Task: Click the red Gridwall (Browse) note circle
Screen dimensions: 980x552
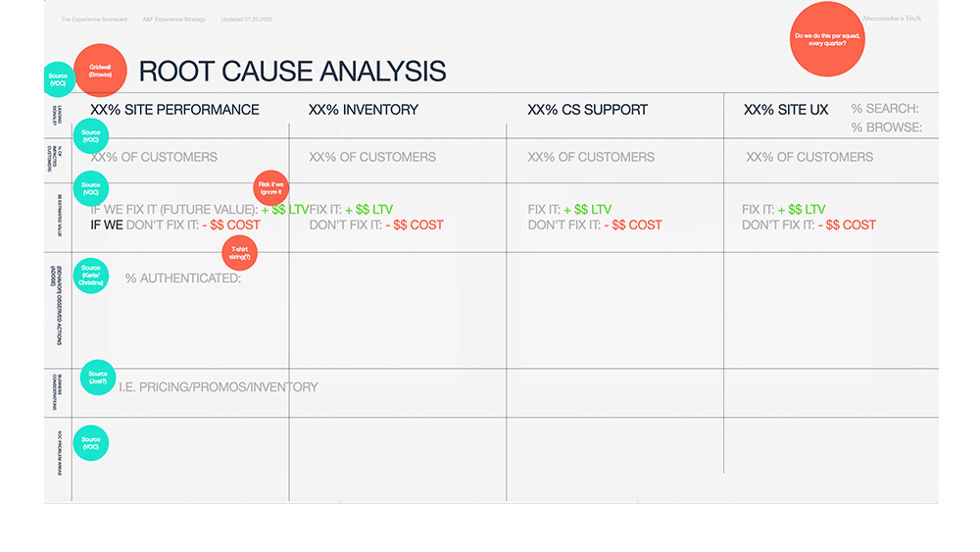Action: click(101, 70)
